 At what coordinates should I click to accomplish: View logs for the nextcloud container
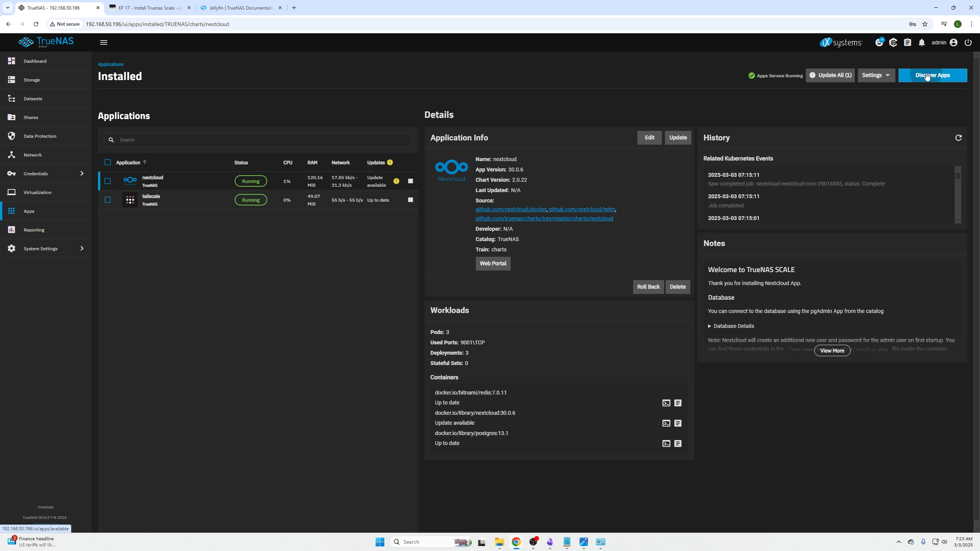(678, 423)
